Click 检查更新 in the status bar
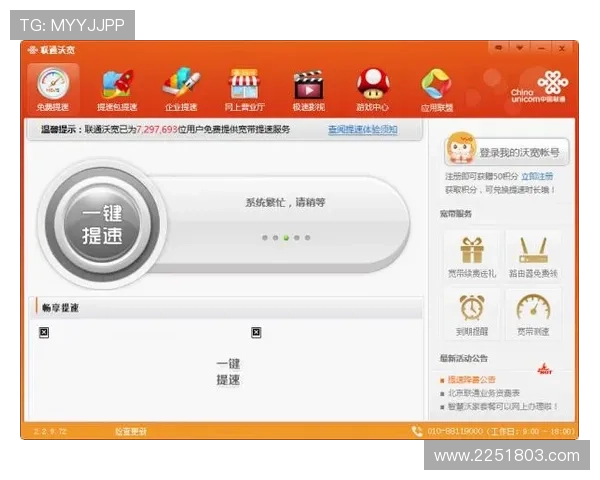Screen dimensions: 600x480 pyautogui.click(x=130, y=431)
